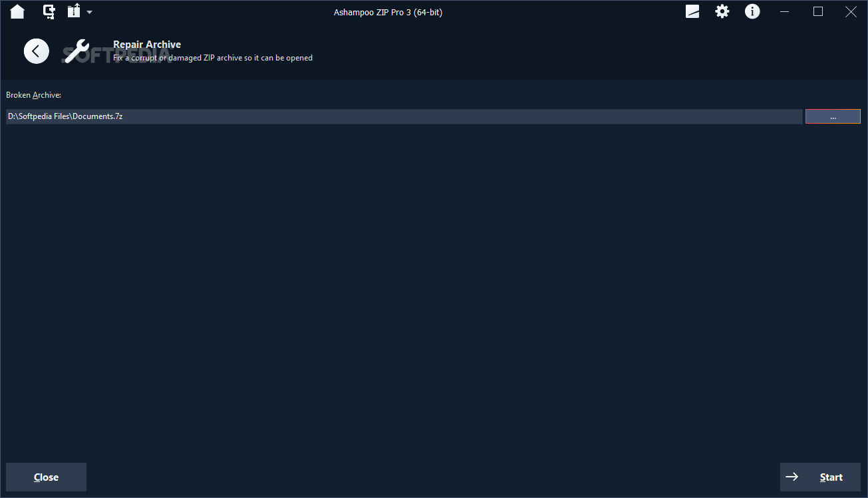Screen dimensions: 868x498
Task: Go to the Home screen icon
Action: pyautogui.click(x=17, y=11)
